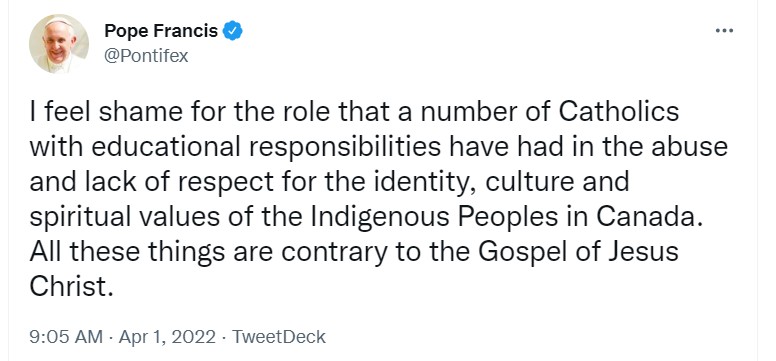Click the TweetDeck source label
776x361 pixels.
279,337
